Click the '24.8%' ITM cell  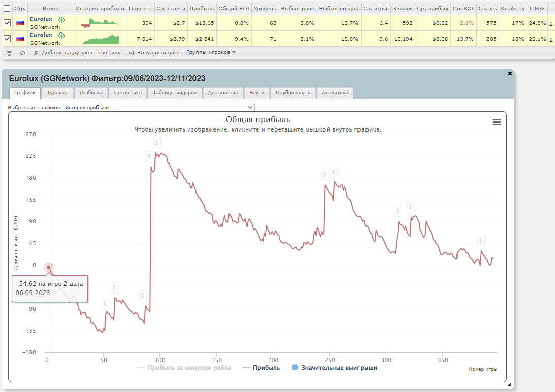pyautogui.click(x=537, y=23)
